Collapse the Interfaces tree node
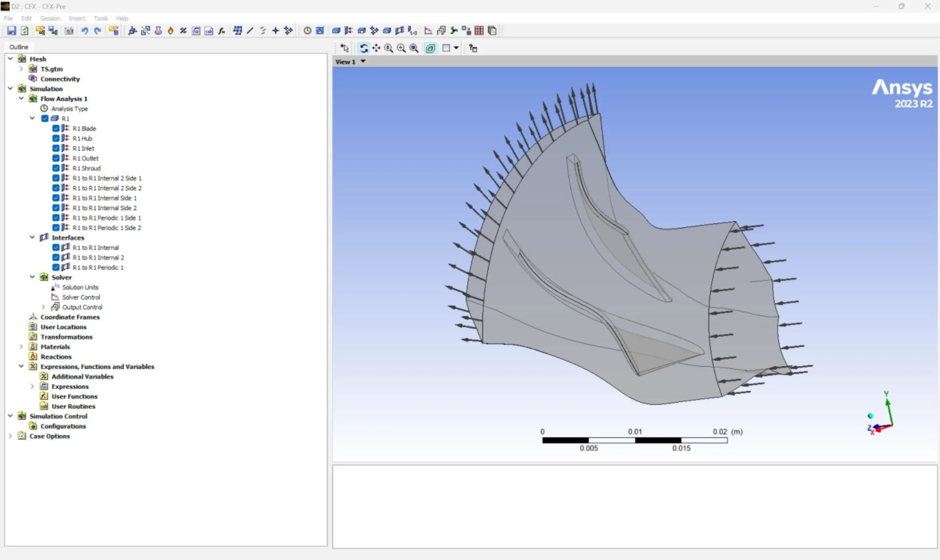The image size is (940, 560). (32, 238)
